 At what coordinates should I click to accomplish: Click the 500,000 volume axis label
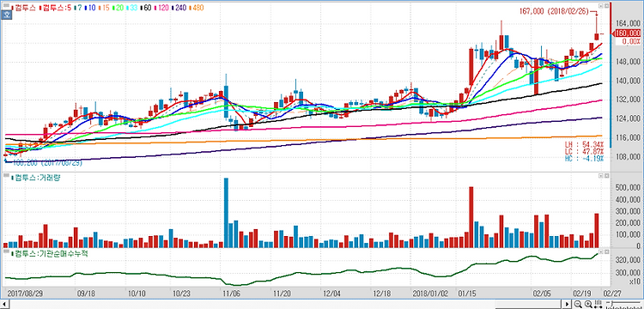(x=628, y=188)
